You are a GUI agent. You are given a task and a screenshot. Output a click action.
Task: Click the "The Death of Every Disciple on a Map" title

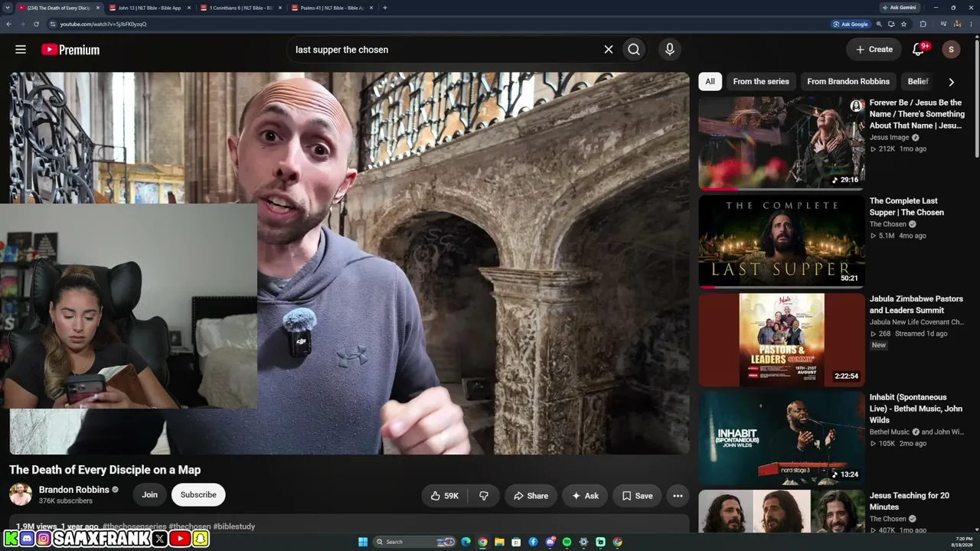coord(105,470)
